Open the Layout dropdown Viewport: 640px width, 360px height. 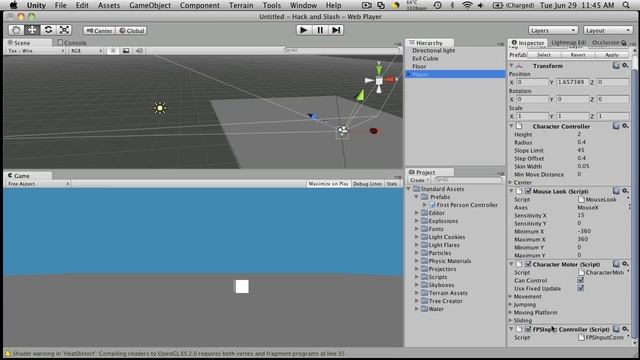point(607,30)
